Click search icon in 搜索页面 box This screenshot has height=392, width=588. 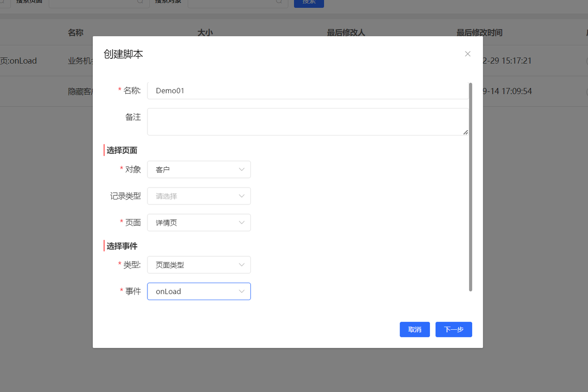(x=141, y=2)
